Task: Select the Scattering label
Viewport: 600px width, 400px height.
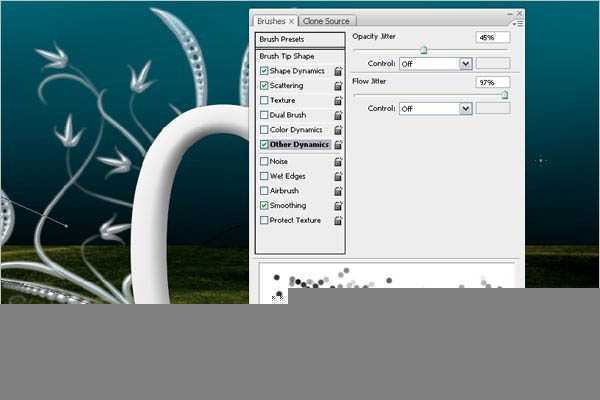Action: 286,85
